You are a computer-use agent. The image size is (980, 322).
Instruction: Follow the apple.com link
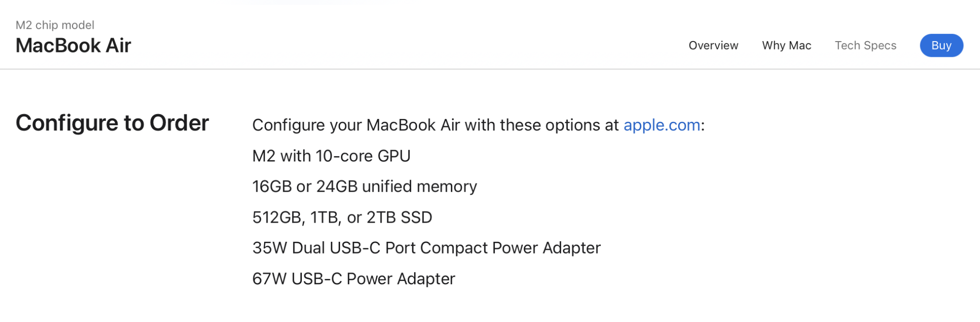[661, 125]
